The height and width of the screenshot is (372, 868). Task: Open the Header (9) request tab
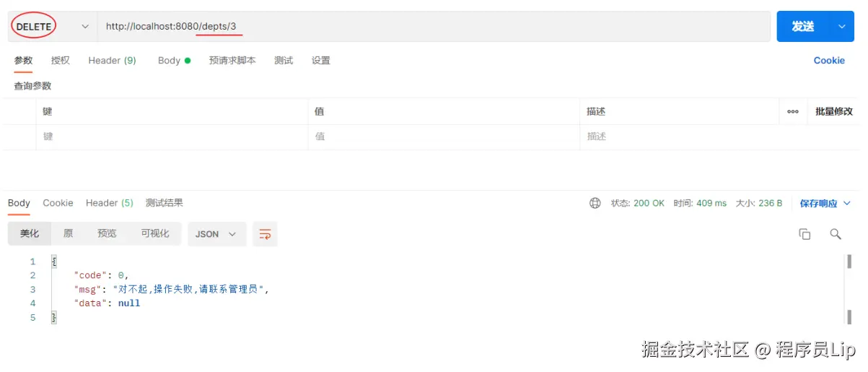tap(112, 61)
